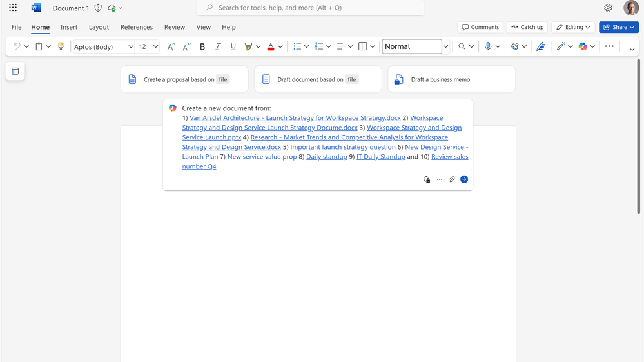The height and width of the screenshot is (362, 644).
Task: Open the Comments pane button
Action: (x=480, y=27)
